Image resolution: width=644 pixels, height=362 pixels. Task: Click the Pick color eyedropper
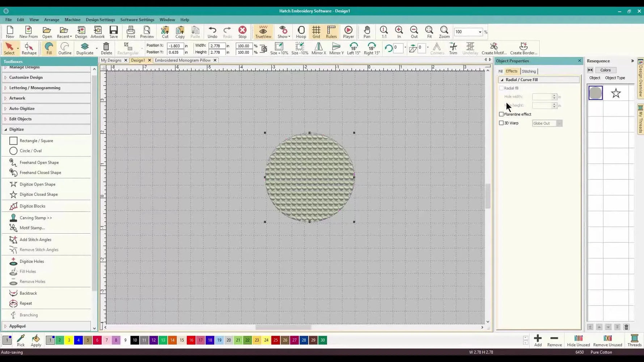click(x=21, y=340)
